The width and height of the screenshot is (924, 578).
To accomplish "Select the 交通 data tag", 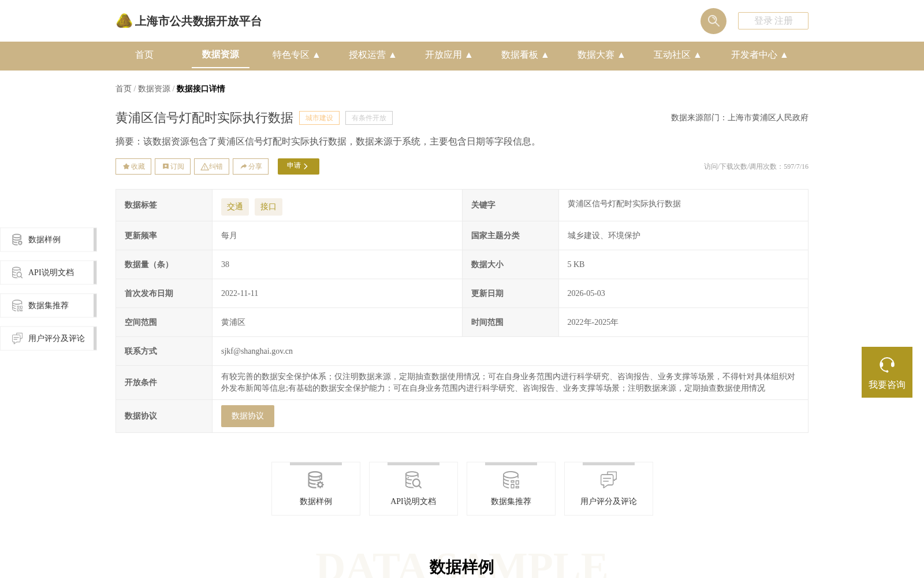I will (235, 207).
